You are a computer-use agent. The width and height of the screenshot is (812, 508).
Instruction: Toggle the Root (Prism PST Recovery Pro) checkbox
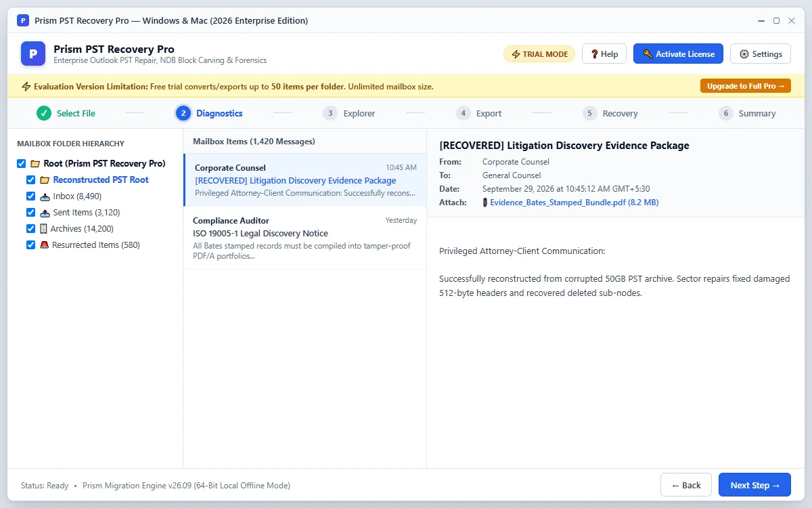coord(21,164)
